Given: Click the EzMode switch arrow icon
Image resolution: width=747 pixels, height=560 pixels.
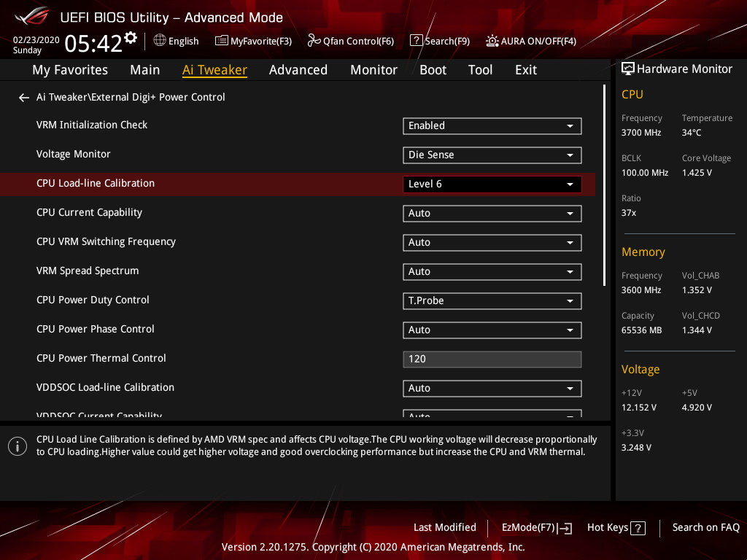Looking at the screenshot, I should click(x=565, y=528).
